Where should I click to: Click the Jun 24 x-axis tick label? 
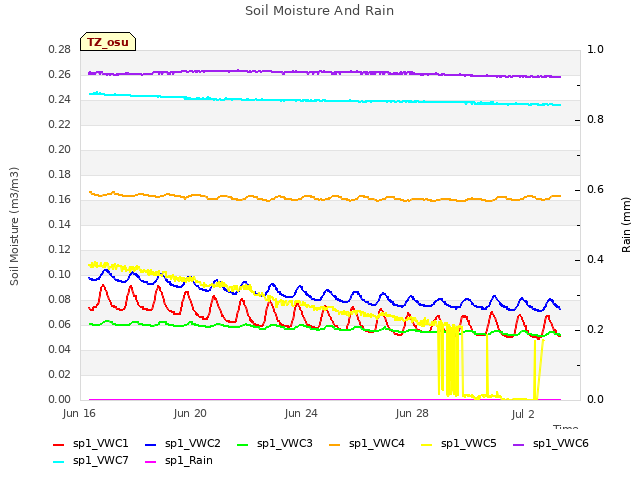coord(301,413)
